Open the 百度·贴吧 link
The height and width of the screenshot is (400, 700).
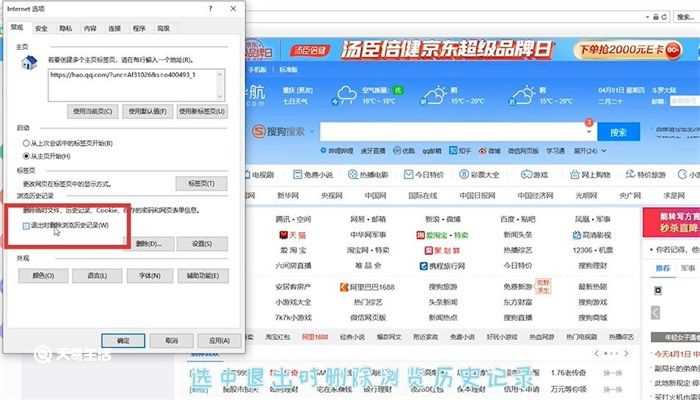point(518,219)
